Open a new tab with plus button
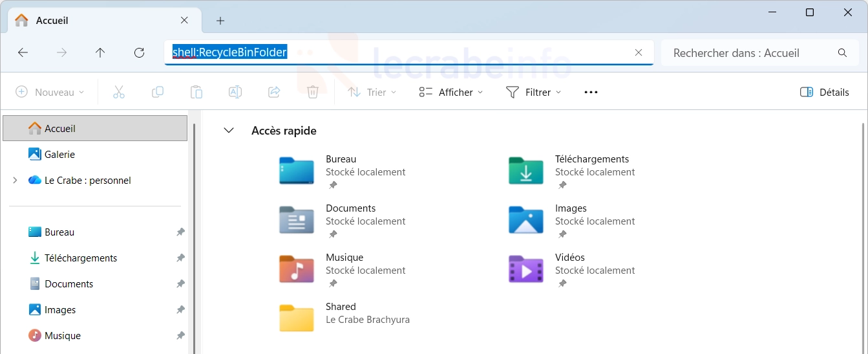868x354 pixels. tap(220, 21)
